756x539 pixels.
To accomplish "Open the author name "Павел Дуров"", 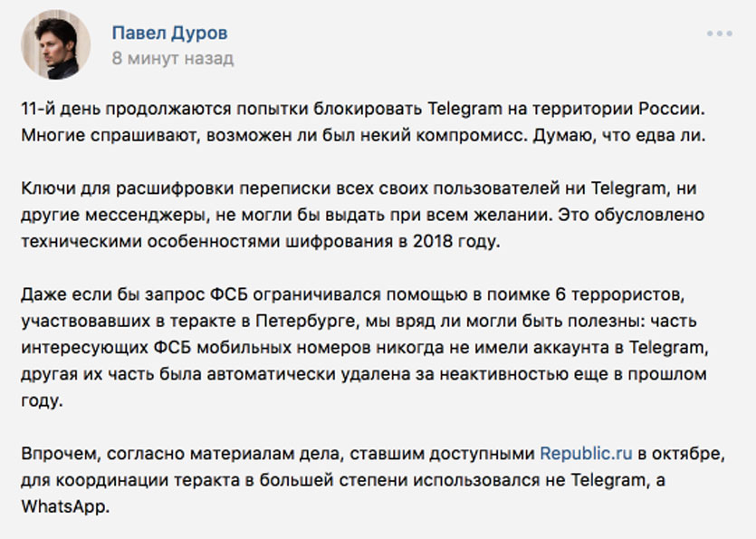I will click(x=169, y=34).
